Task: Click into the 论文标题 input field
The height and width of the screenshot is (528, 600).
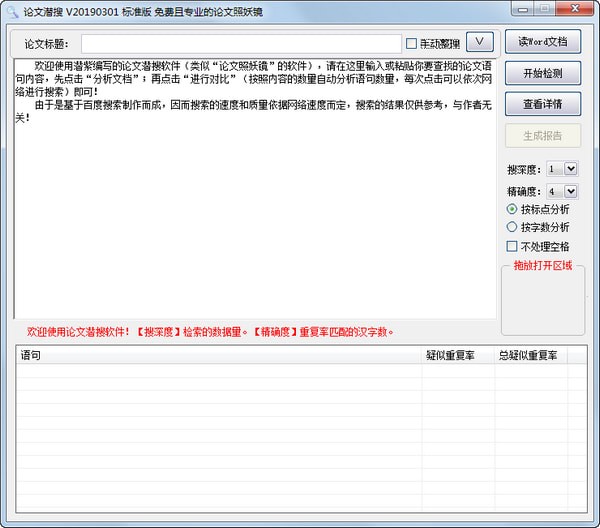Action: pos(242,43)
